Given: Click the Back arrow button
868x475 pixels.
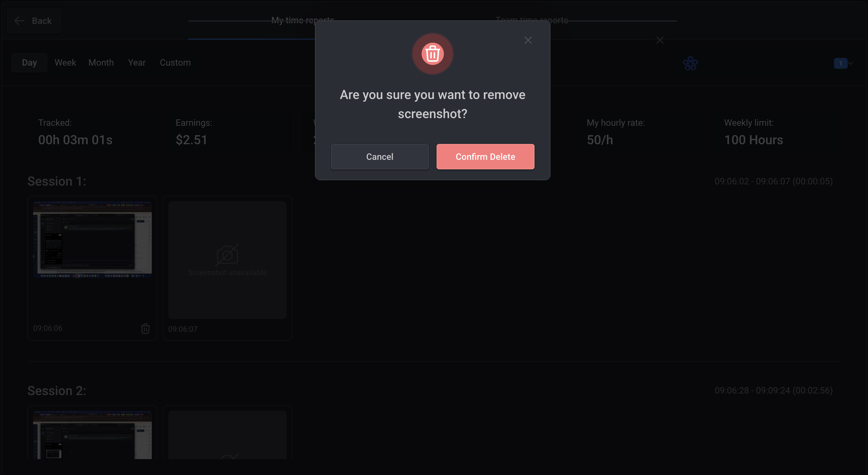Looking at the screenshot, I should click(34, 21).
